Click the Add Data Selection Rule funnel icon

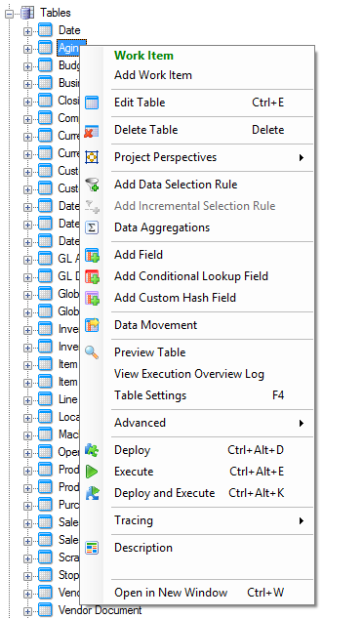pos(93,185)
